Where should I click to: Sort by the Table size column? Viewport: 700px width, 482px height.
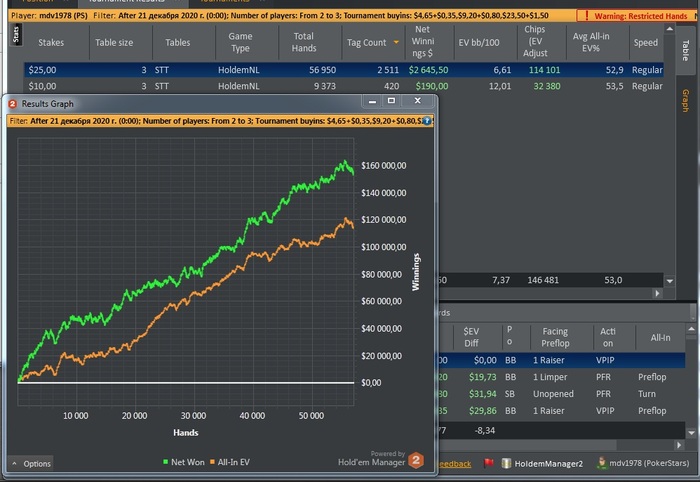click(114, 42)
